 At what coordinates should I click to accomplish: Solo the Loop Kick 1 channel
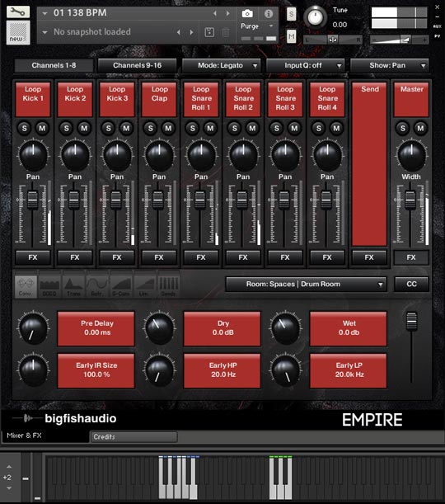point(24,128)
